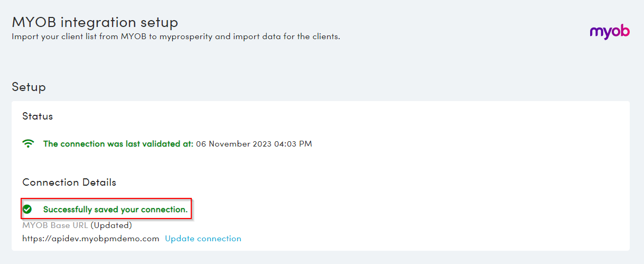644x264 pixels.
Task: Click the green checkmark success icon
Action: [x=27, y=210]
